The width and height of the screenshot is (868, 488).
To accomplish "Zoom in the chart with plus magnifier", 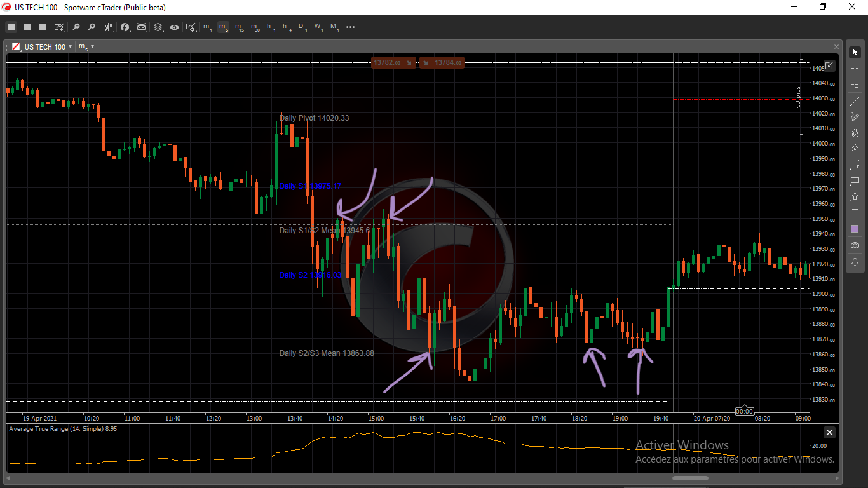I will click(92, 27).
